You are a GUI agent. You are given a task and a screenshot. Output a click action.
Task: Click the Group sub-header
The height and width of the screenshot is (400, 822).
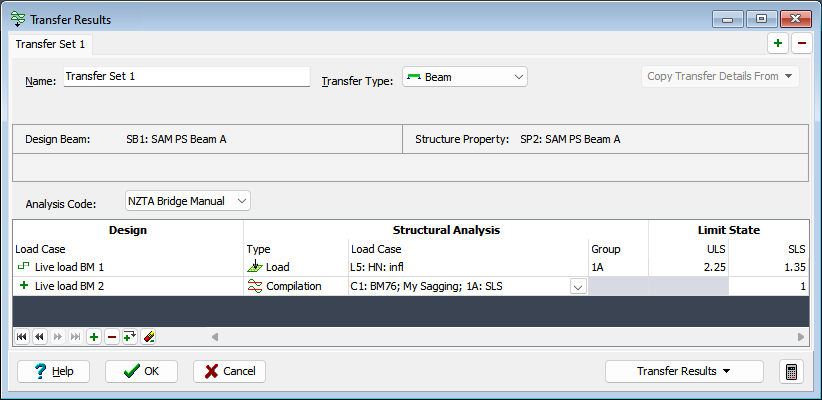605,249
